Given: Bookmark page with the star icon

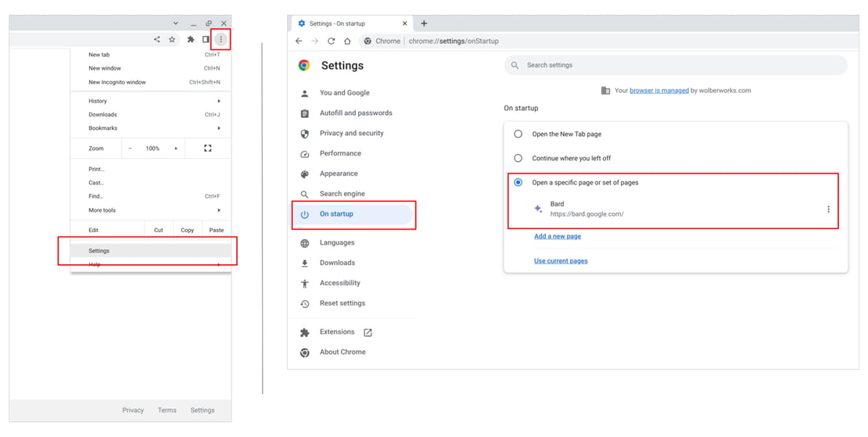Looking at the screenshot, I should click(172, 39).
